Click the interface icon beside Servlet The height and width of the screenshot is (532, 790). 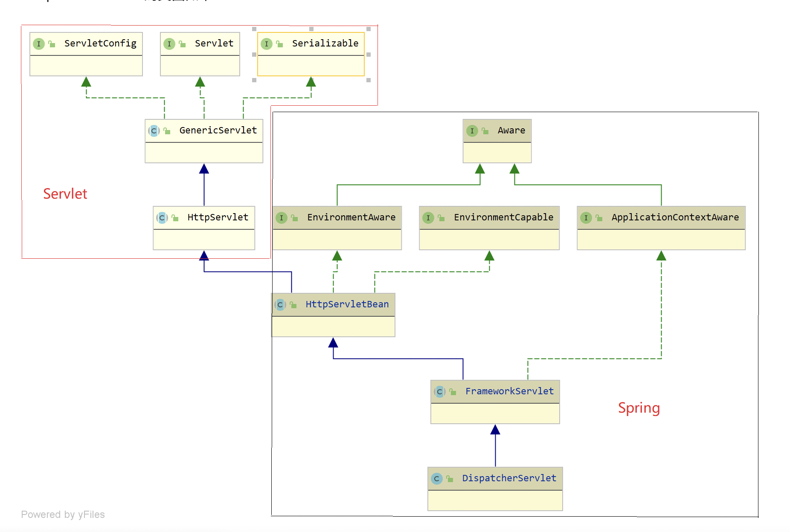click(x=169, y=44)
